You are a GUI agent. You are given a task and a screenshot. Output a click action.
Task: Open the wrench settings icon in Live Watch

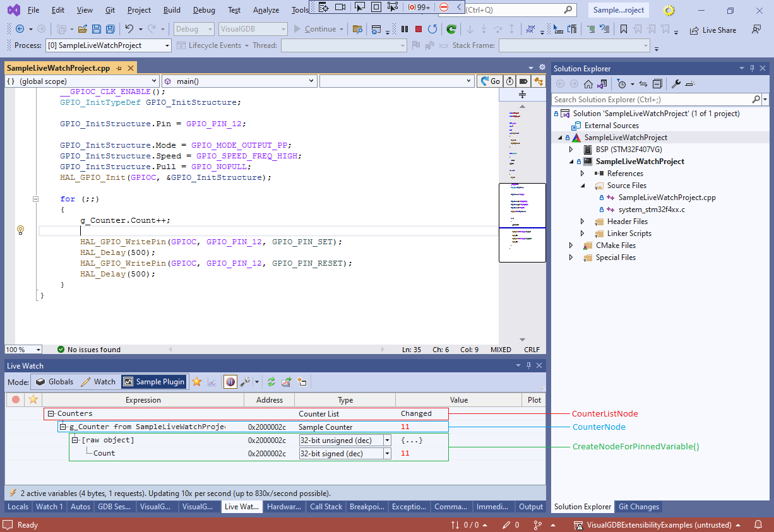246,382
